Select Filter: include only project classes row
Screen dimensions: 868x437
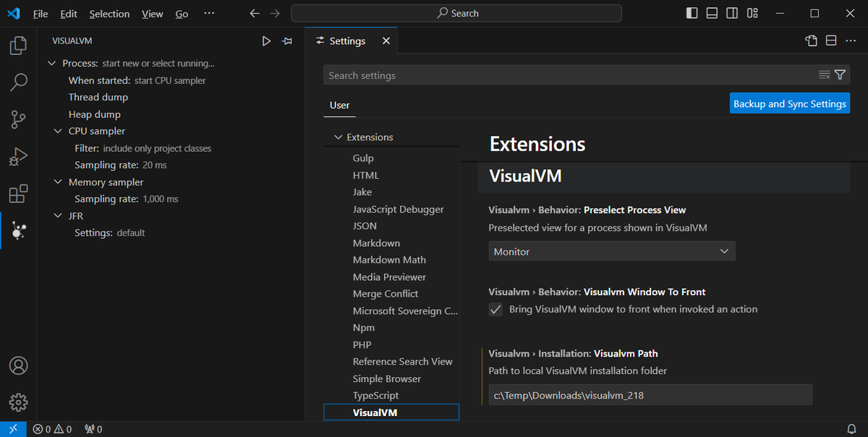pyautogui.click(x=143, y=148)
